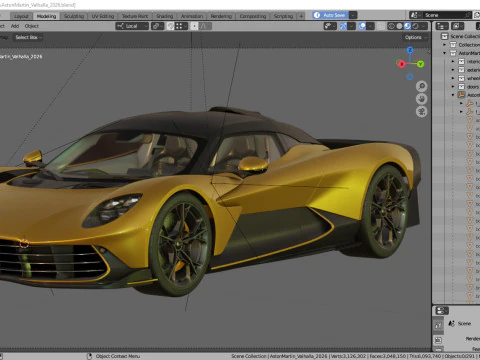Open the Compositing workspace tab
This screenshot has height=360, width=480.
(x=253, y=16)
